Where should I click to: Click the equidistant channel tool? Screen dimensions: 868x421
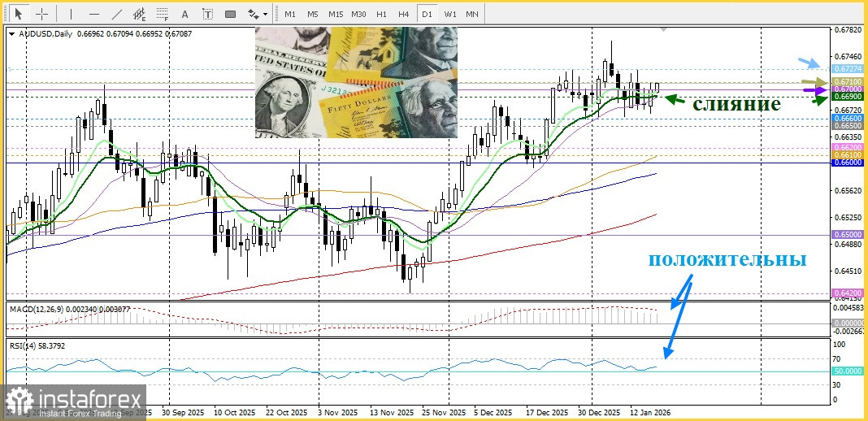[x=140, y=14]
